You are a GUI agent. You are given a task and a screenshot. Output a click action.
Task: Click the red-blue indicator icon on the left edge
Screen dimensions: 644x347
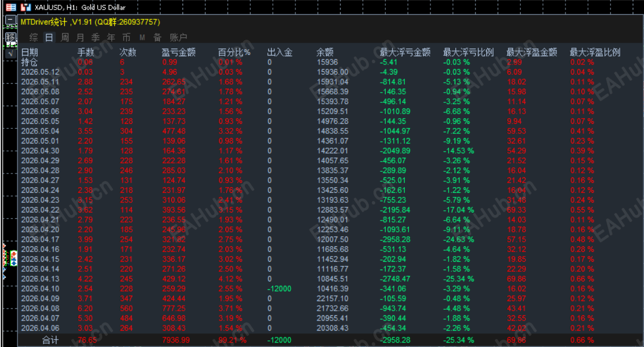14,258
